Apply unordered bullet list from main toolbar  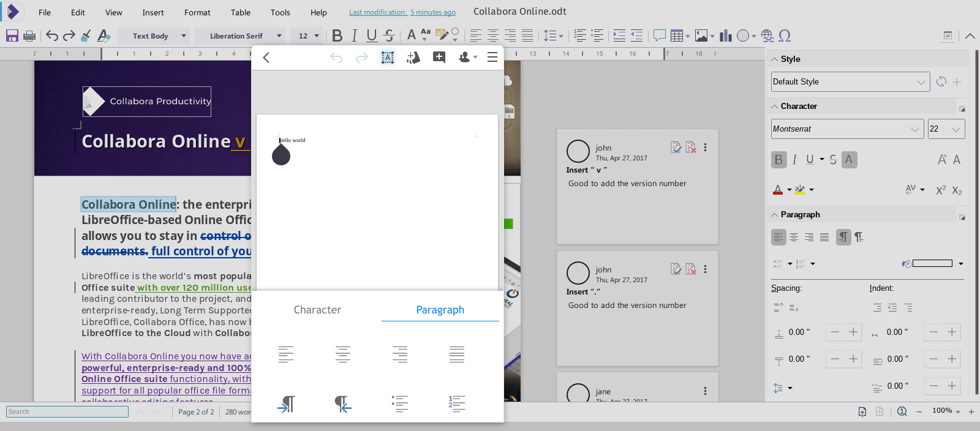(x=597, y=36)
